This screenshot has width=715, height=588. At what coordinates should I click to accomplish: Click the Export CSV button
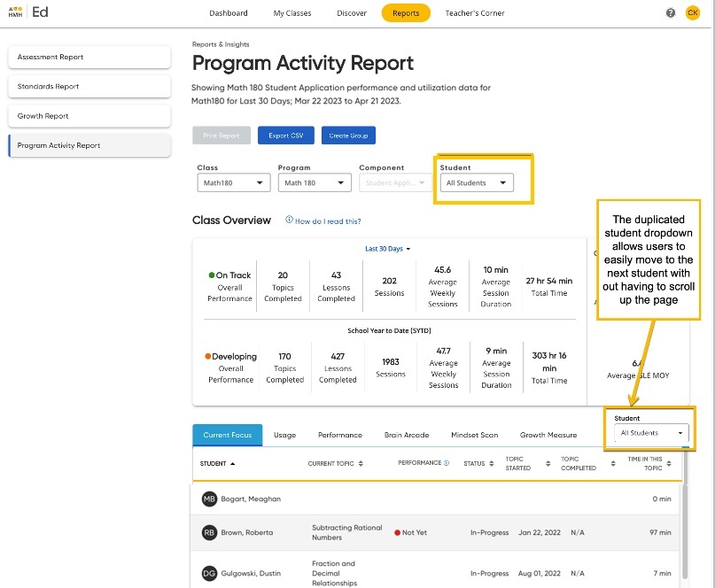(x=286, y=135)
